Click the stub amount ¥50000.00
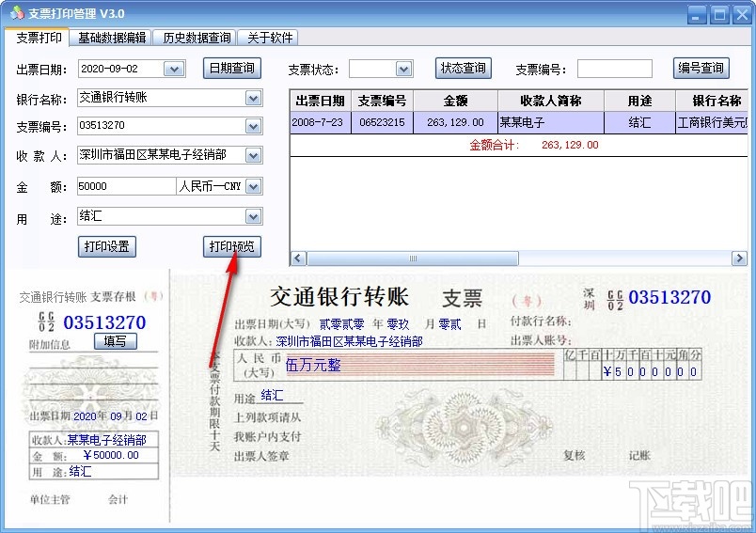This screenshot has width=756, height=533. coord(110,455)
